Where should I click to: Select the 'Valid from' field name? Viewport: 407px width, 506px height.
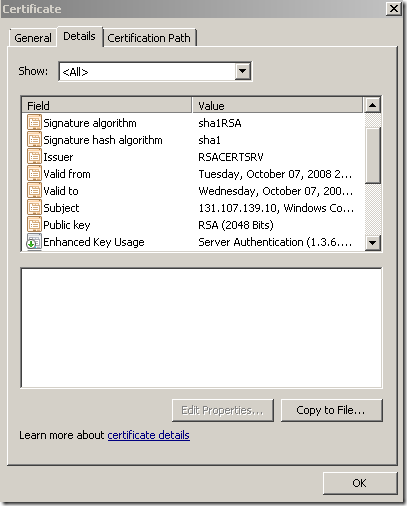(x=67, y=174)
